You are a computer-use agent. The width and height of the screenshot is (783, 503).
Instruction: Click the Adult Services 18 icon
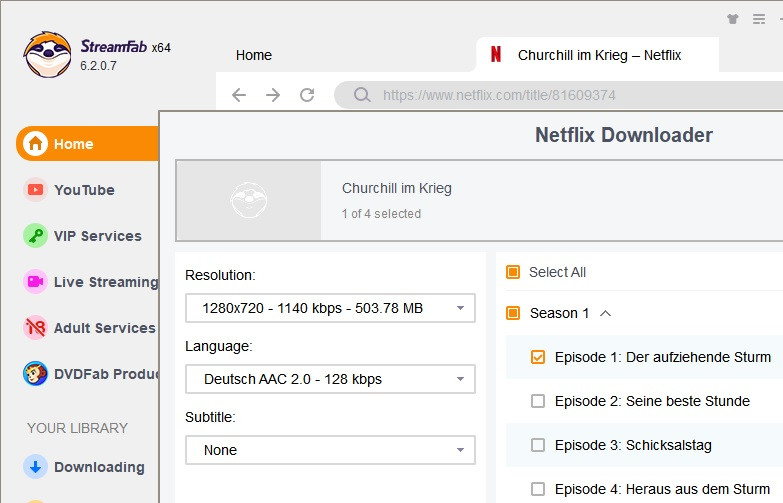(35, 328)
